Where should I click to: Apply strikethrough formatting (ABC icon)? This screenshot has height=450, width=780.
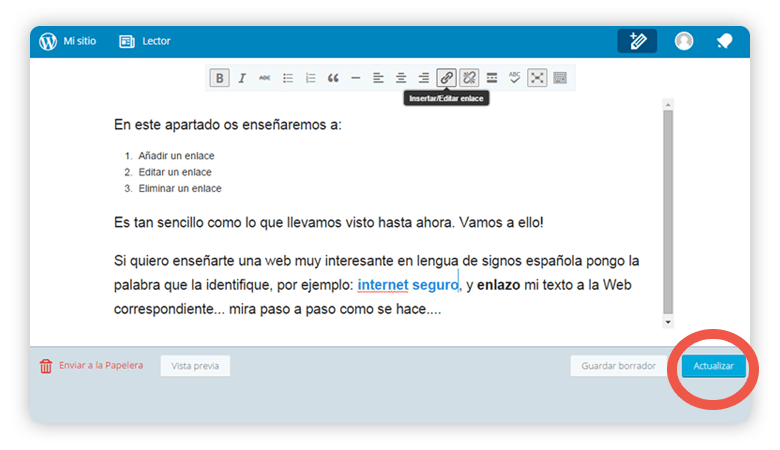click(265, 78)
